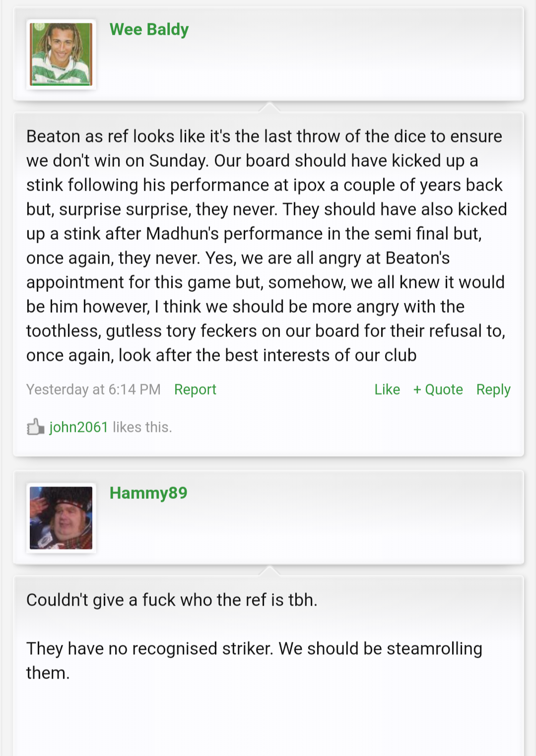Report Wee Baldy's post
Viewport: 536px width, 756px height.
[x=195, y=390]
